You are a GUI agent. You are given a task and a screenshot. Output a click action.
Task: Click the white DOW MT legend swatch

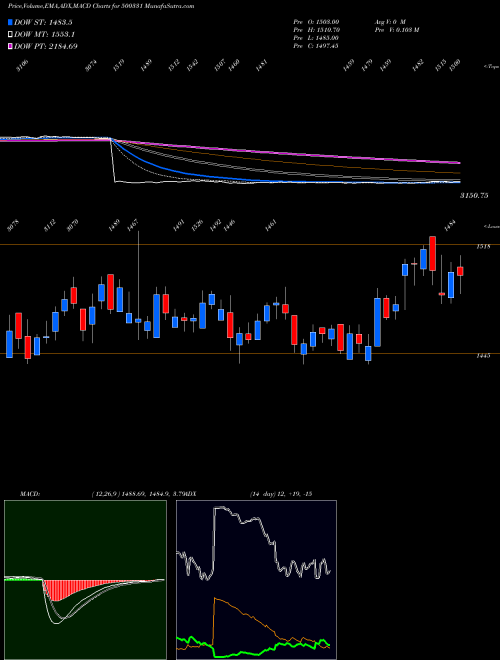10,35
